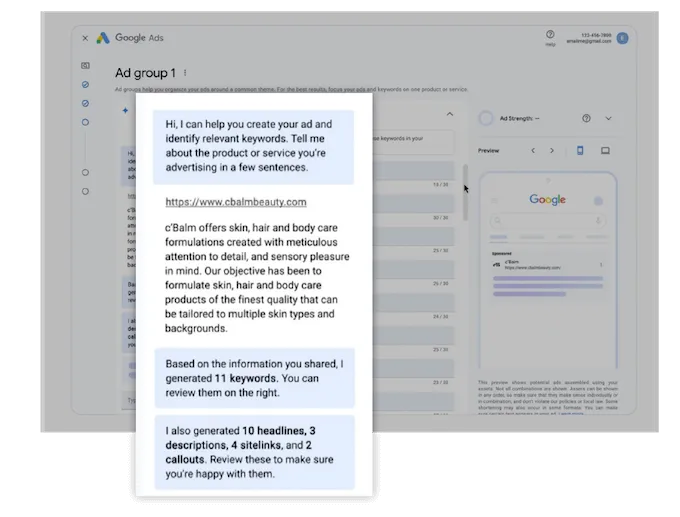Select the current sidebar step just below the checkmarks

(x=85, y=122)
